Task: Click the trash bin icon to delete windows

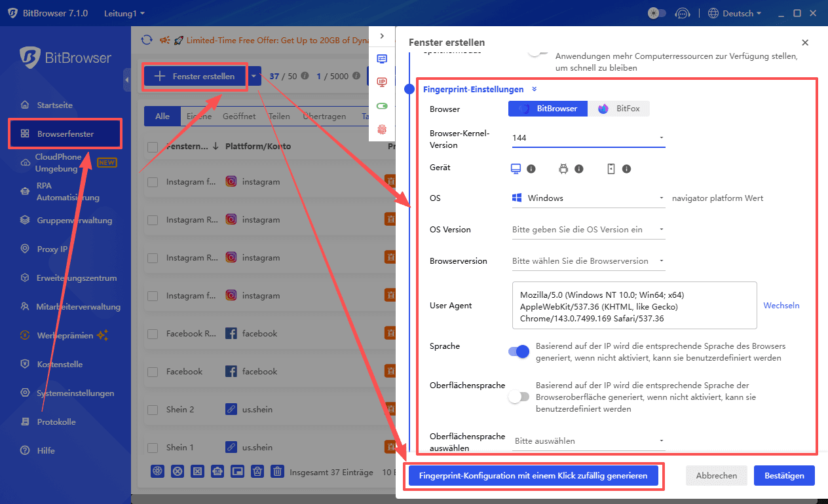Action: [277, 471]
